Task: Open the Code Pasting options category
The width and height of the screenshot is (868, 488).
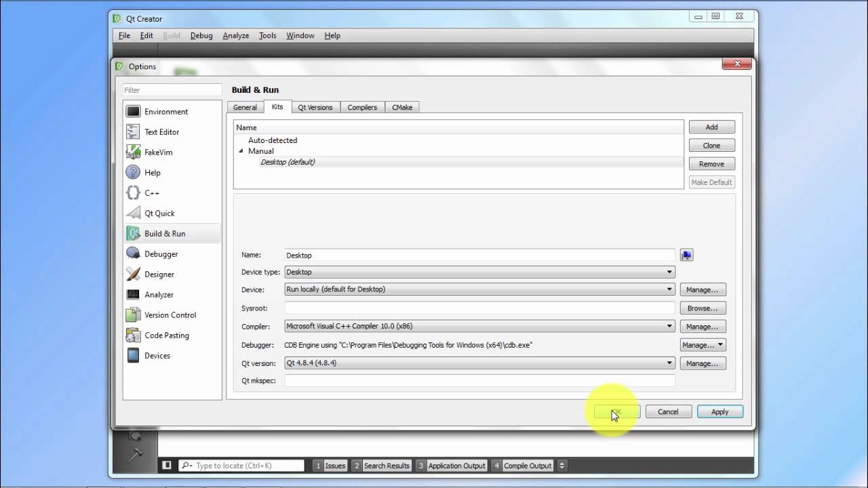Action: 172,335
